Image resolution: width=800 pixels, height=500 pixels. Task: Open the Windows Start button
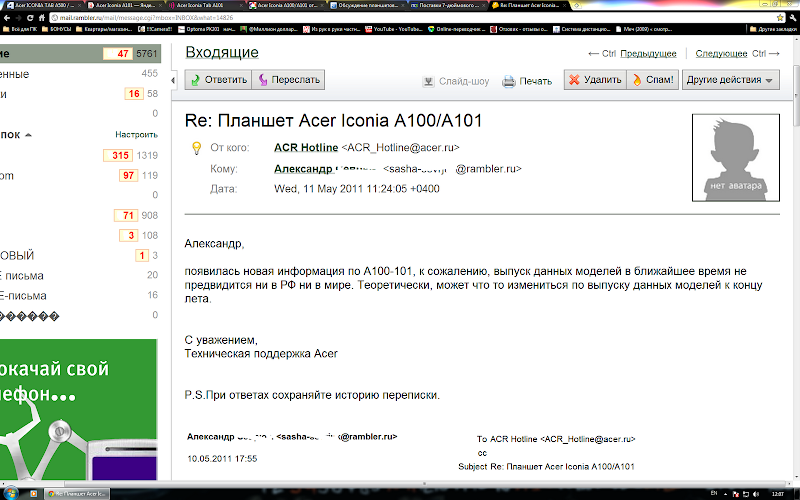point(11,493)
